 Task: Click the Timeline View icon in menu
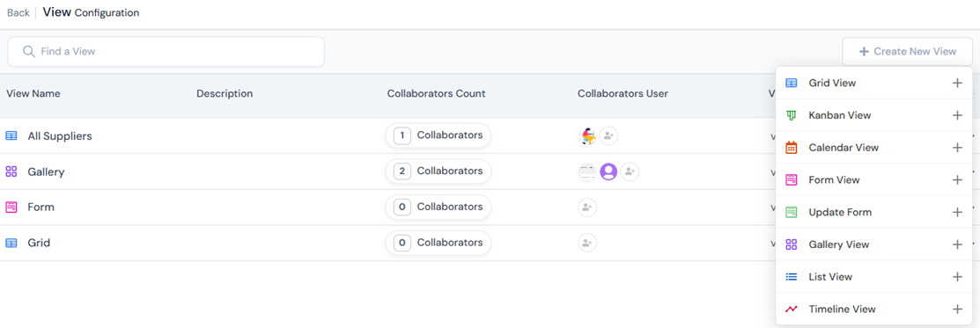tap(792, 310)
